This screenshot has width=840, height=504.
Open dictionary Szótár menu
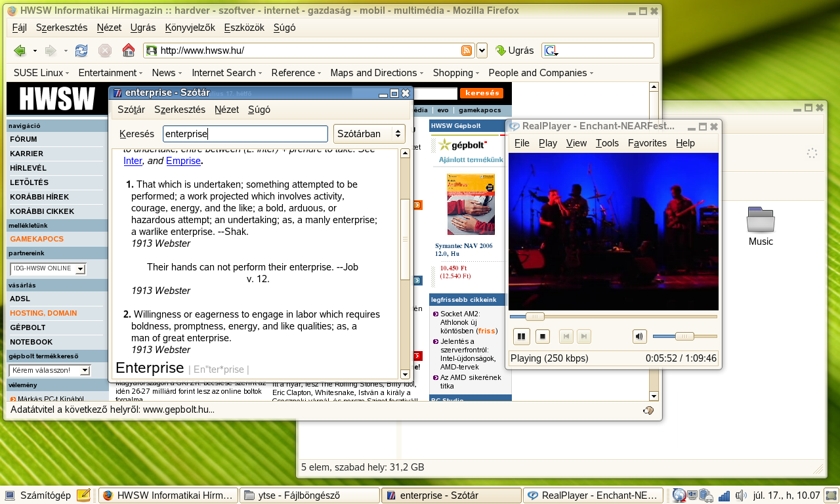tap(131, 110)
